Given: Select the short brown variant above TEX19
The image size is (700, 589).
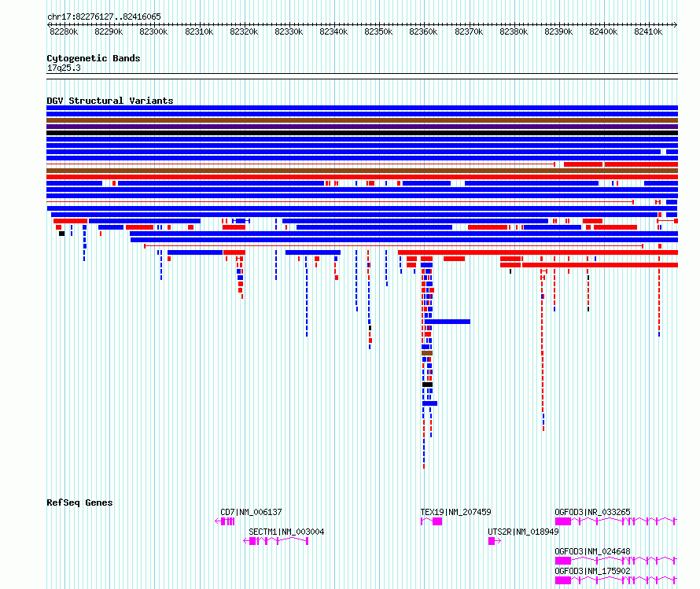Looking at the screenshot, I should point(427,353).
